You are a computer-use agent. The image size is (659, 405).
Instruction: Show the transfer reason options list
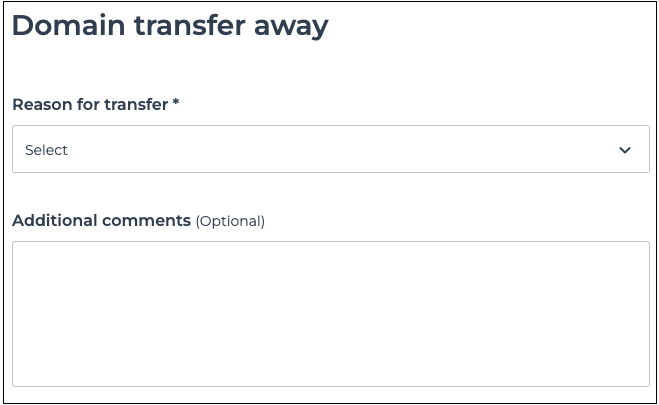coord(330,150)
